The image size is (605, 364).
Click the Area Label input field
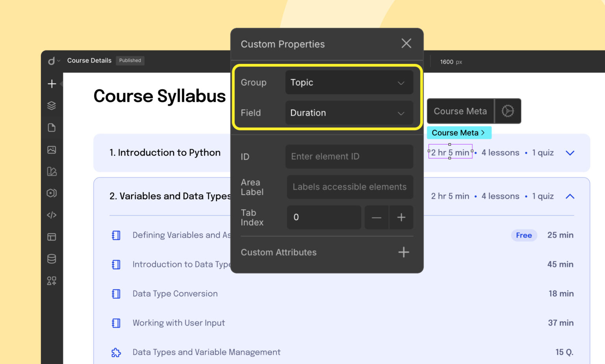(350, 187)
